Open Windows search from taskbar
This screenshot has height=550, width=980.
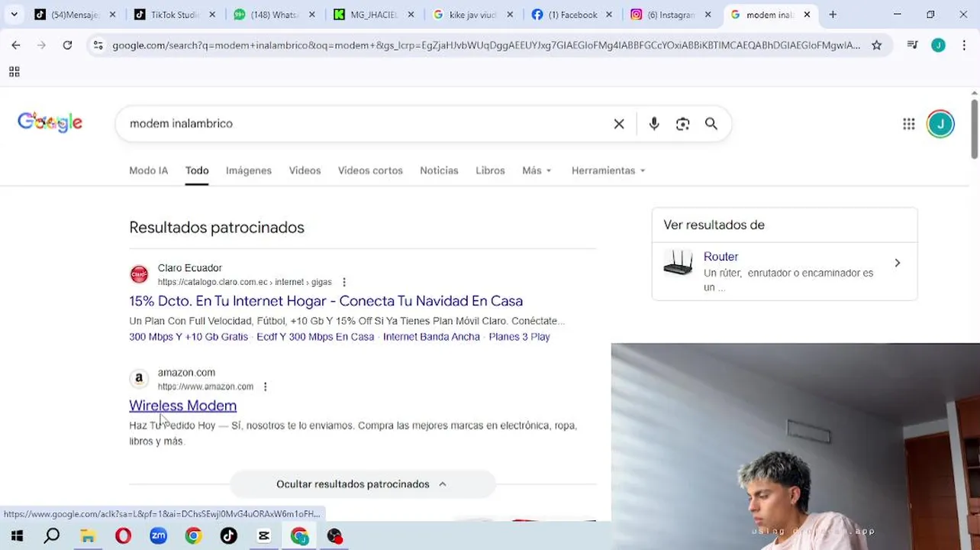[52, 536]
